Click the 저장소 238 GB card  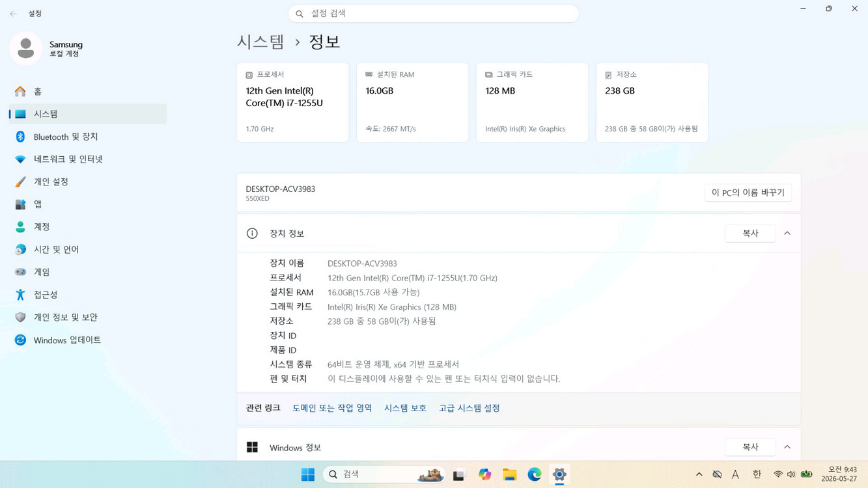pos(652,102)
